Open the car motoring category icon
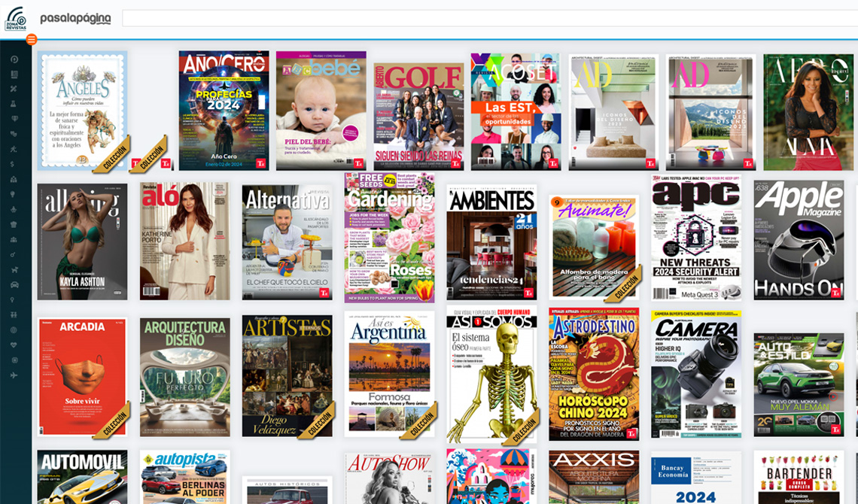This screenshot has width=858, height=504. pyautogui.click(x=14, y=285)
